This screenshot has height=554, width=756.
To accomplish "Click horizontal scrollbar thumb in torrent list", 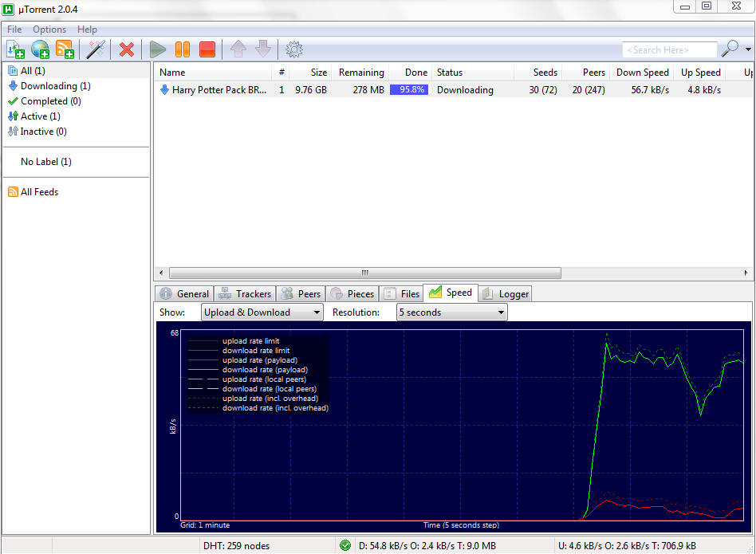I will 365,273.
